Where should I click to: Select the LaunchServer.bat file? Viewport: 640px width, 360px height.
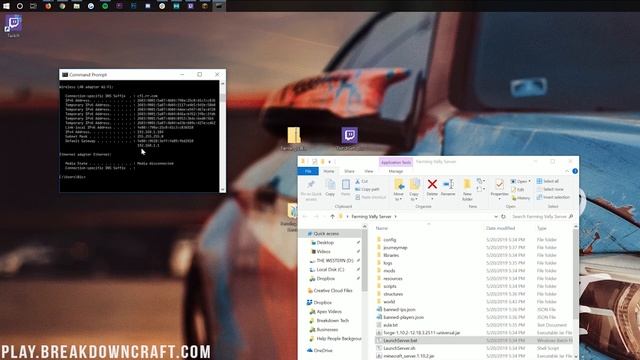400,340
